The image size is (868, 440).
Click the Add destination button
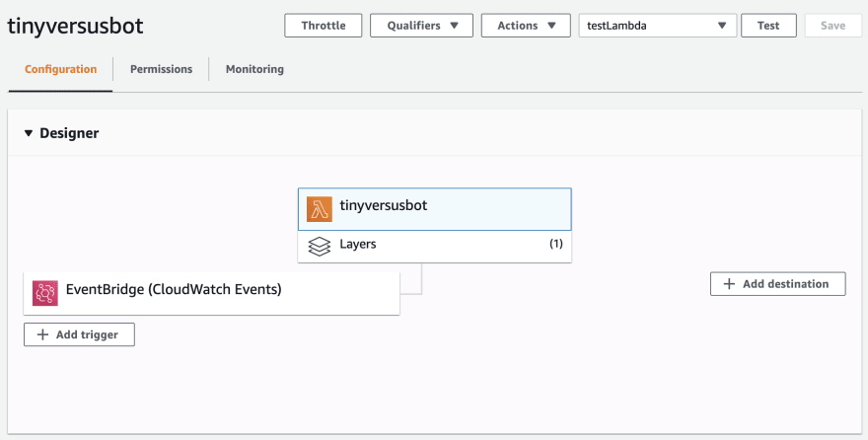pyautogui.click(x=778, y=284)
